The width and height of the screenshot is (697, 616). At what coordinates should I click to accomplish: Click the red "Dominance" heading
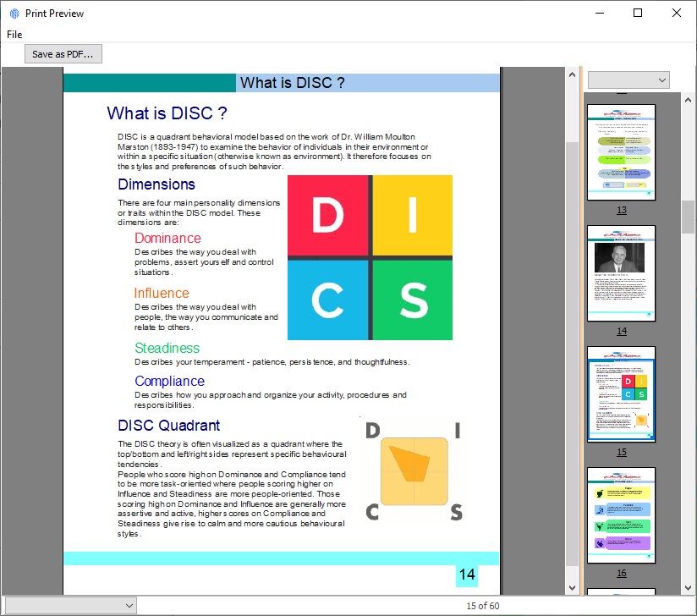point(167,238)
